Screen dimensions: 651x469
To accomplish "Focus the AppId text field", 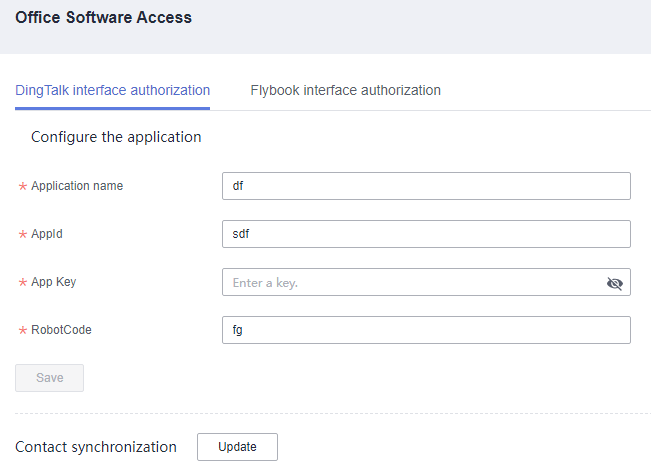I will [x=426, y=234].
